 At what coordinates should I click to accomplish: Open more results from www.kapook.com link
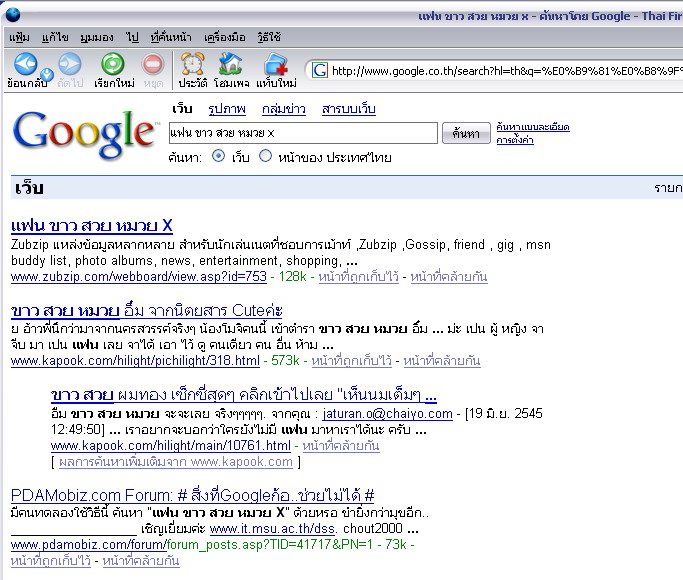(176, 462)
